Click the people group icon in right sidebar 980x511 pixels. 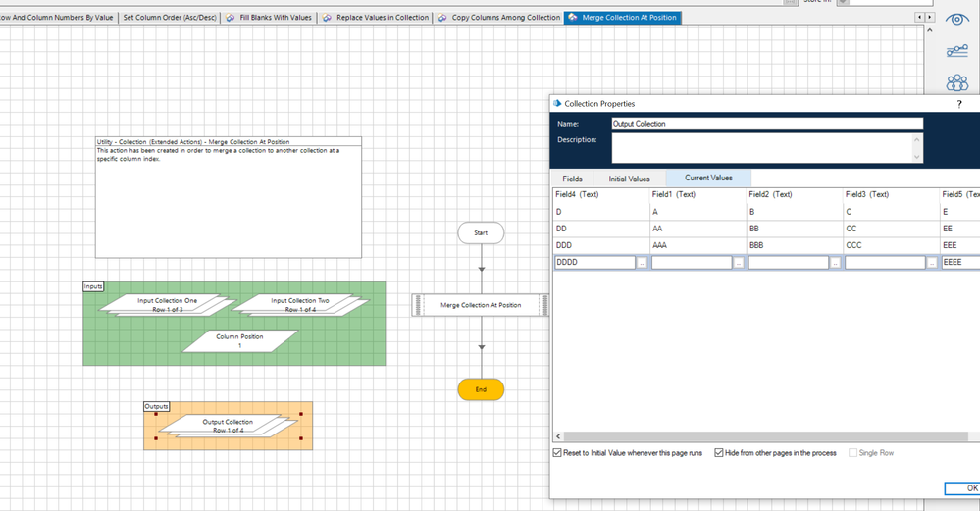(956, 83)
